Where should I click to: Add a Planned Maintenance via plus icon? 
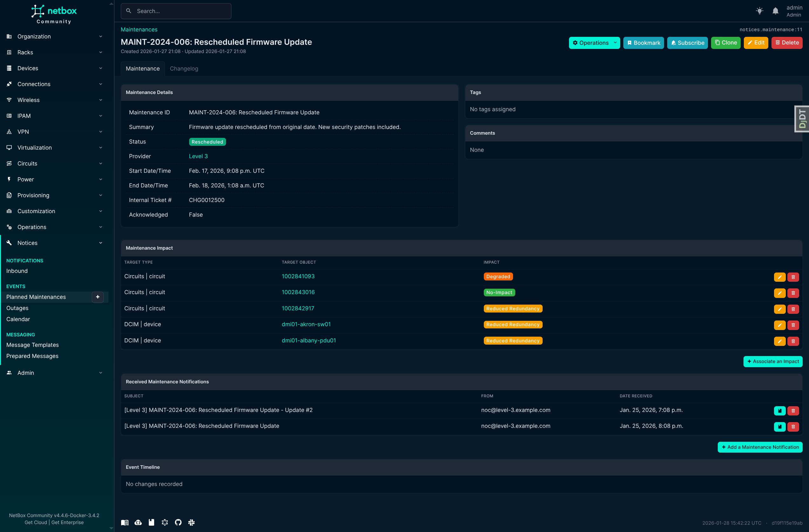point(98,297)
